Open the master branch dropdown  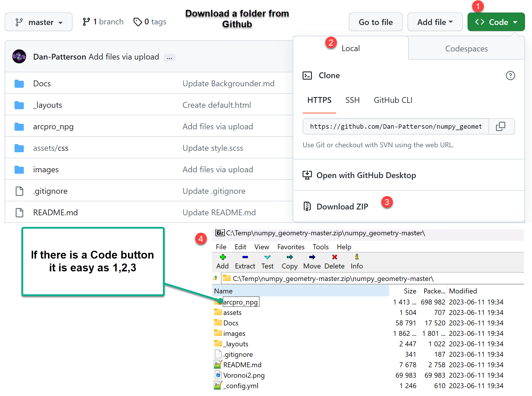click(x=39, y=22)
